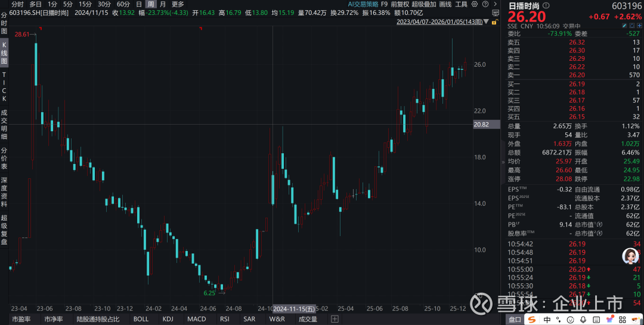The image size is (644, 325).
Task: Open the 前复权 adjustment dropdown
Action: (x=400, y=4)
